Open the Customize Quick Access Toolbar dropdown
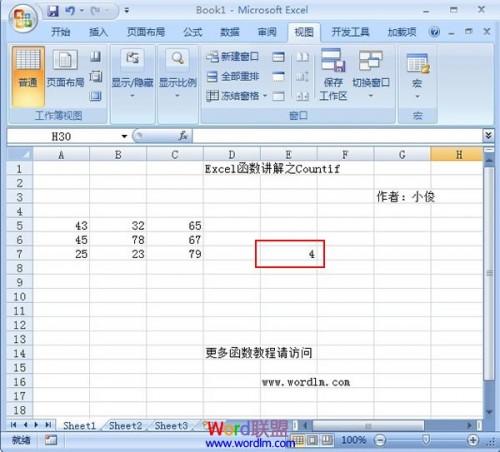 (126, 11)
